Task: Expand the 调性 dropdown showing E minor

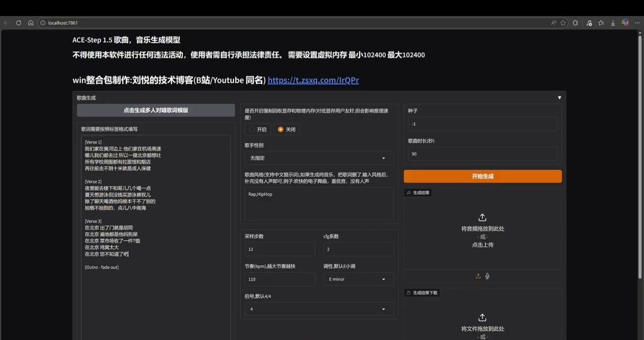Action: (x=358, y=279)
